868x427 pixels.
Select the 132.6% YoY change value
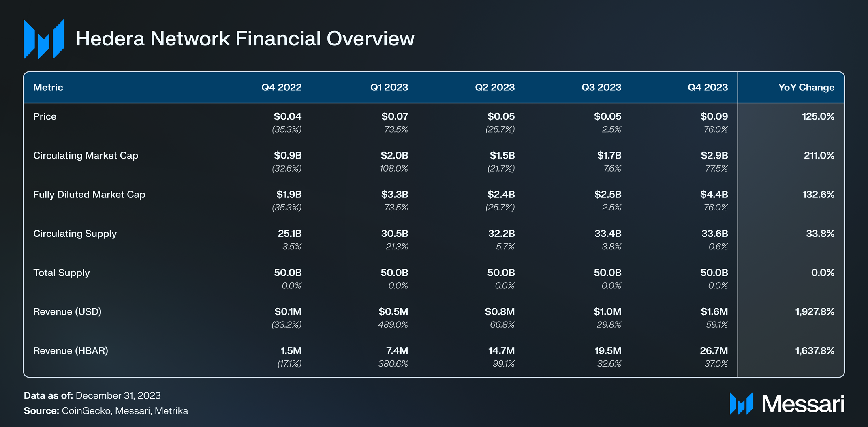(818, 195)
